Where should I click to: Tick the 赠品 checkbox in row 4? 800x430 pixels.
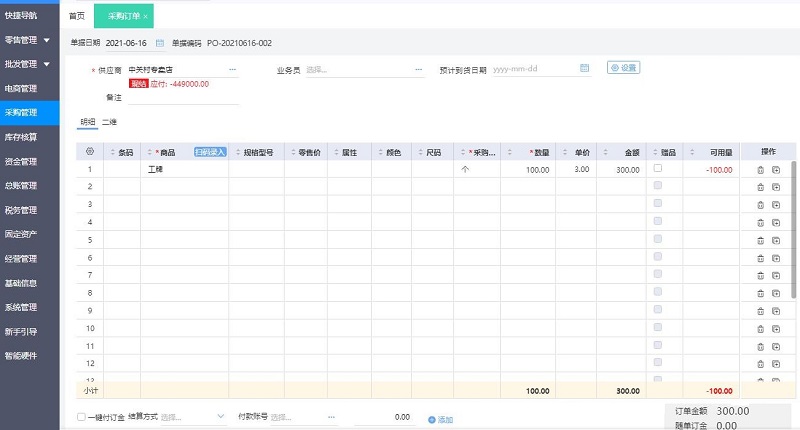coord(658,221)
